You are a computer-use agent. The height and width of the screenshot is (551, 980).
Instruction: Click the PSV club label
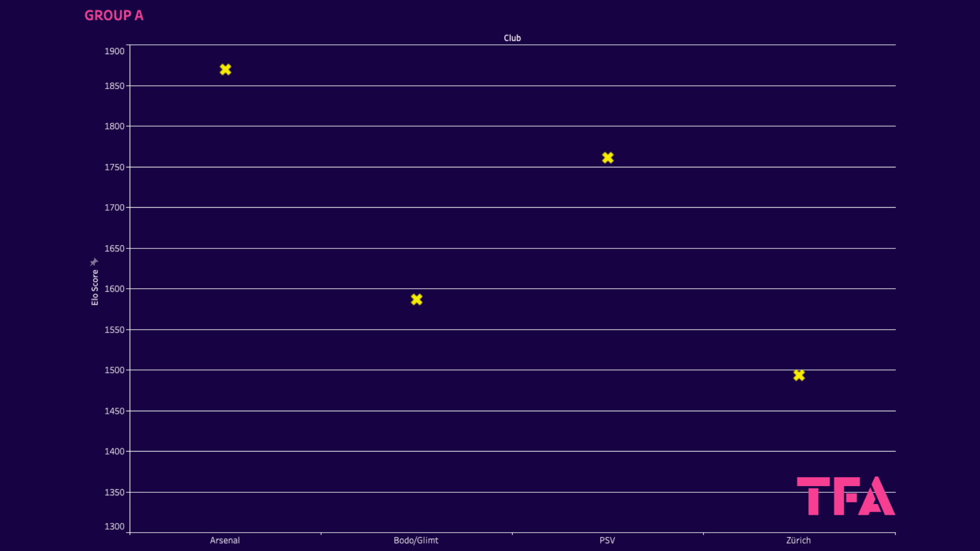606,540
